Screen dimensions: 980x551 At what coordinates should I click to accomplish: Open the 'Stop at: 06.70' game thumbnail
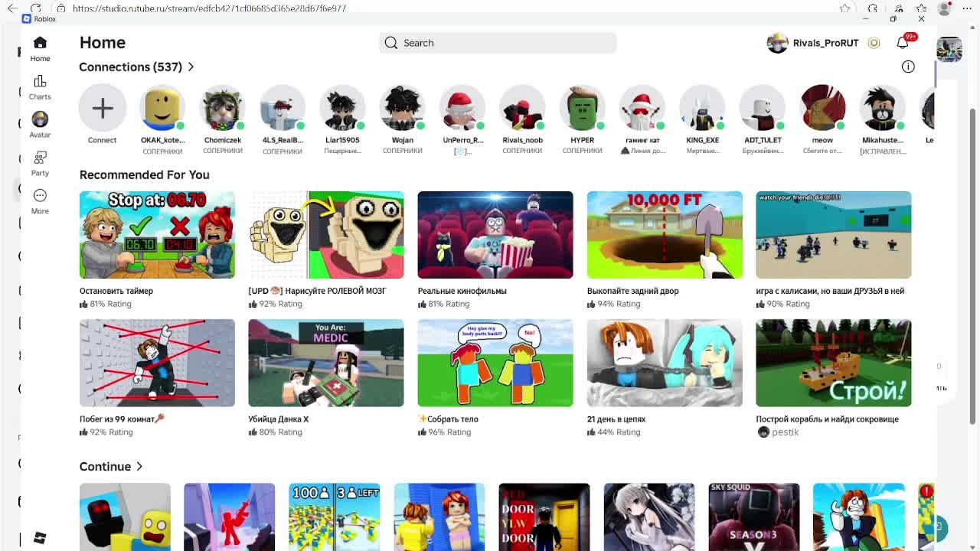tap(157, 235)
